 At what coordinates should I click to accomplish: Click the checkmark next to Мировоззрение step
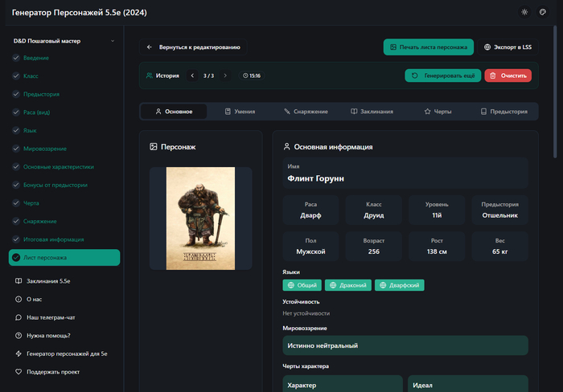pyautogui.click(x=16, y=149)
